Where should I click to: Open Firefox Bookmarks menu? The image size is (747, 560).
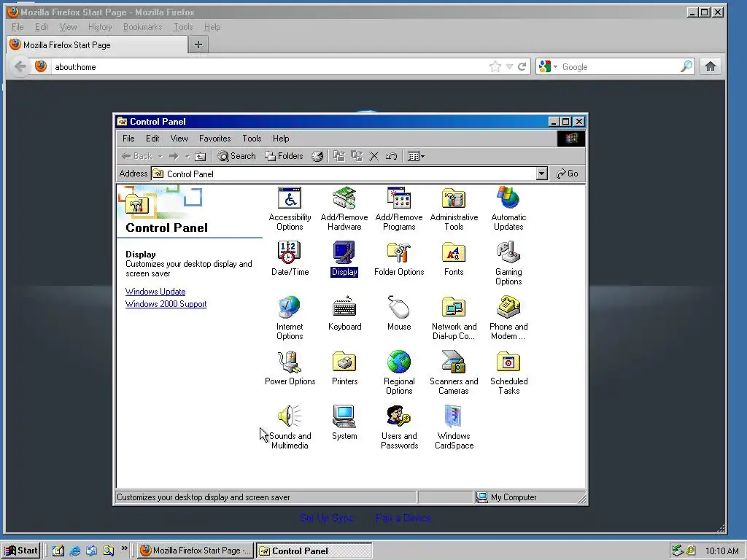[142, 27]
